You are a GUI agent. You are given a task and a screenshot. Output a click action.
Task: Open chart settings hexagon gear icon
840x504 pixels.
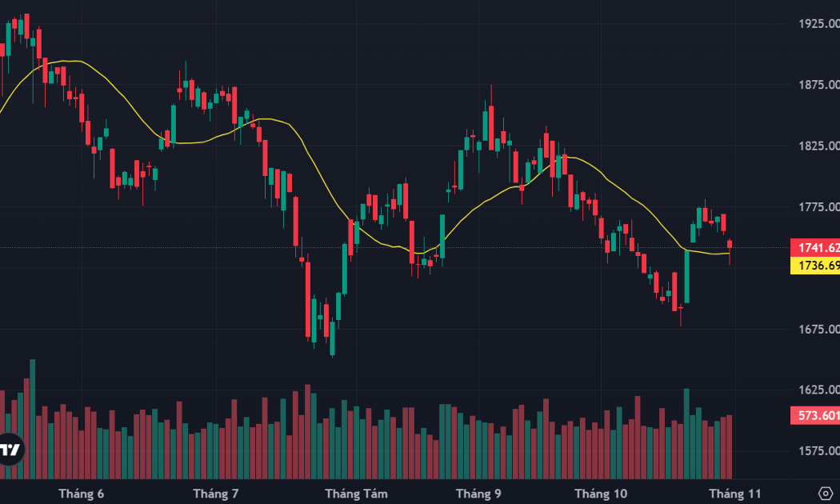(826, 493)
